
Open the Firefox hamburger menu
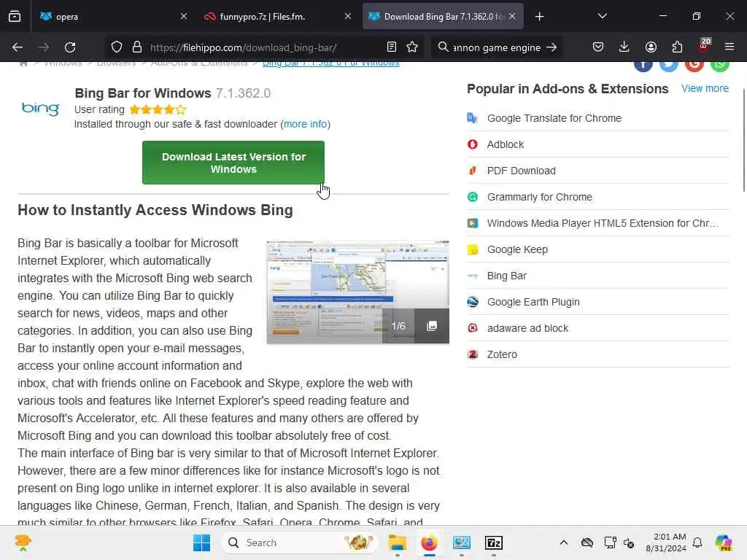[729, 47]
